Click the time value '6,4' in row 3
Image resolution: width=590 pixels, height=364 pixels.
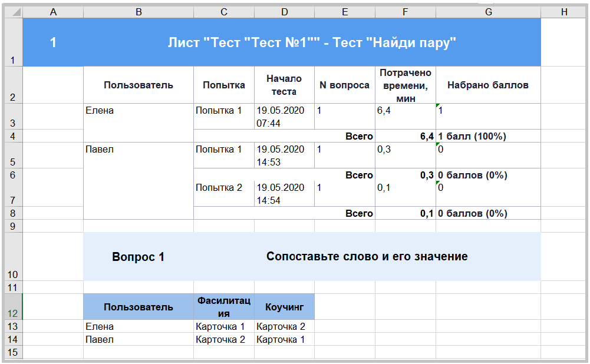point(406,117)
